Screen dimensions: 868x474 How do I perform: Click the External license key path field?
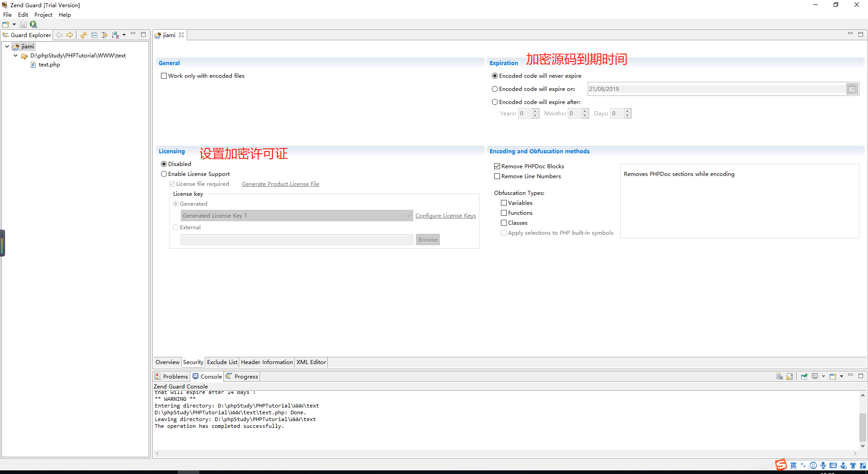coord(297,240)
